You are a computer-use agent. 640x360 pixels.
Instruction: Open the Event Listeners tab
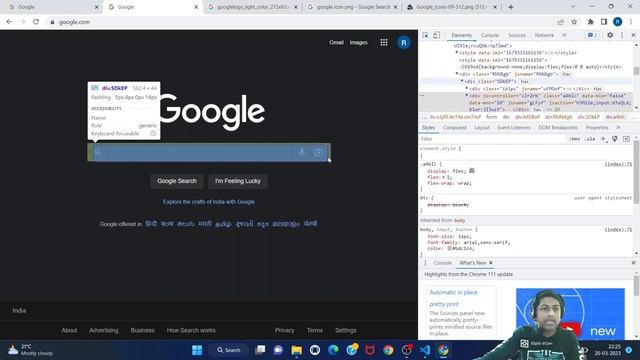click(x=514, y=128)
